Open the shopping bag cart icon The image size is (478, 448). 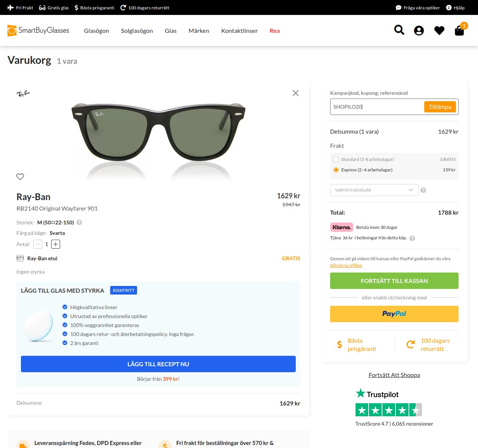coord(459,31)
